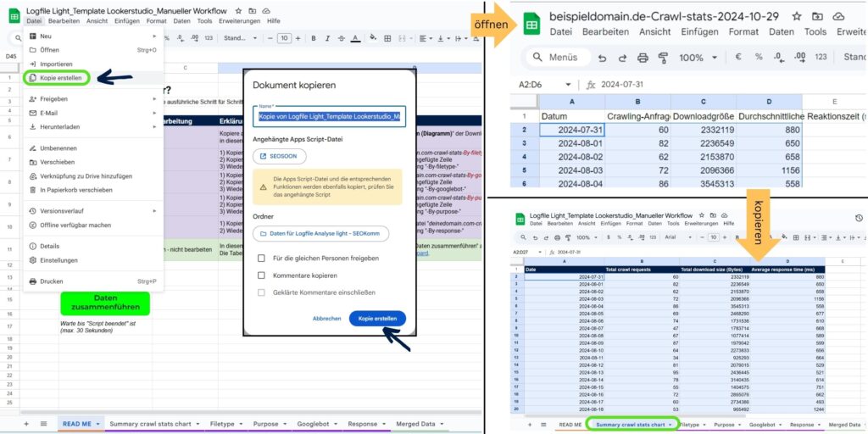Click green 'Daten zusammenführen' button
The height and width of the screenshot is (434, 868).
[105, 303]
